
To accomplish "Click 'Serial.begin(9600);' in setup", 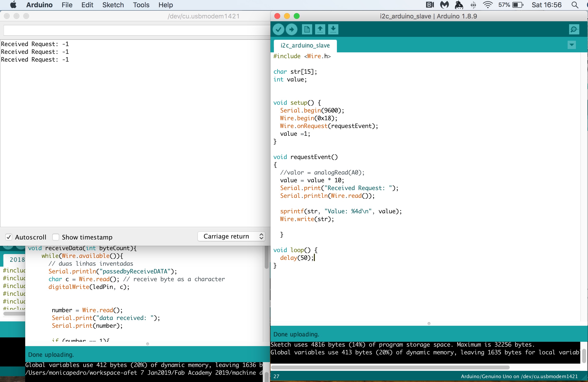I will click(x=312, y=111).
